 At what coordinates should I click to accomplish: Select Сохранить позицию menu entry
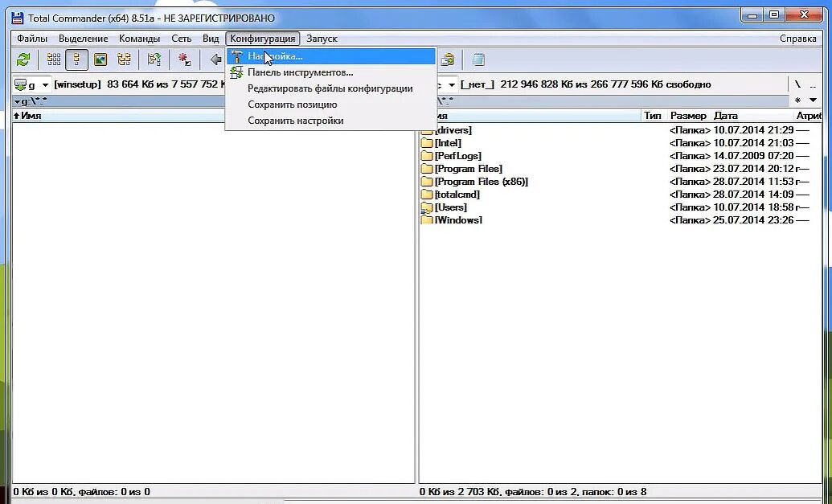(x=330, y=104)
